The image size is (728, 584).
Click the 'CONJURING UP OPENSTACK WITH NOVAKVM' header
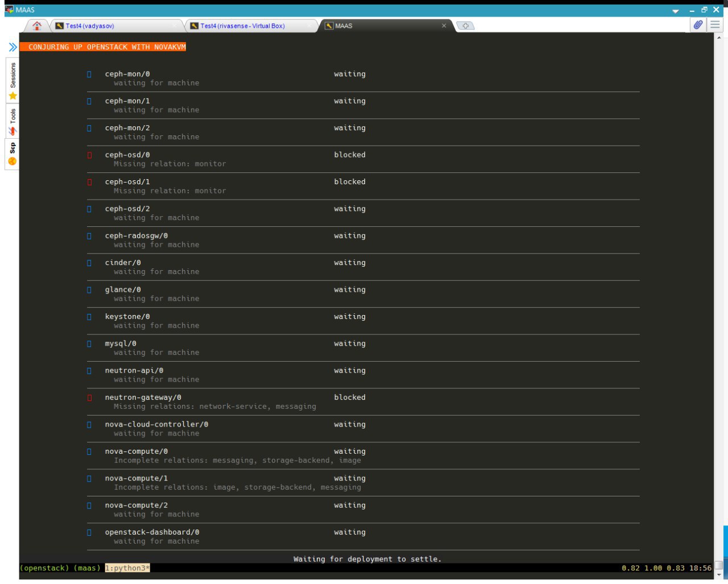[x=103, y=47]
